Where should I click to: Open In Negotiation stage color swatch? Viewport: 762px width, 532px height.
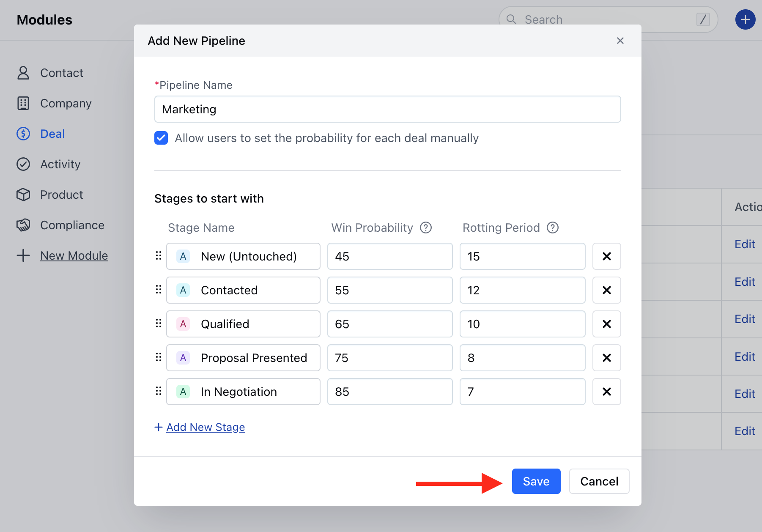tap(183, 392)
